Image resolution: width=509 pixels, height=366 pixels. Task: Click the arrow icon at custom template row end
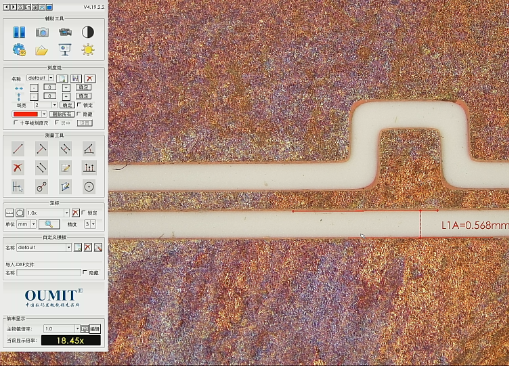98,248
